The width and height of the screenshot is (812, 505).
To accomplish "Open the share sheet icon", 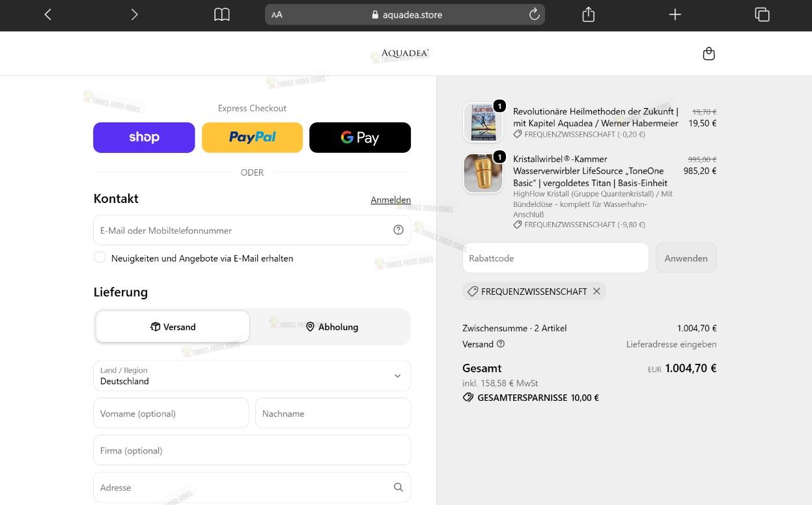I will pos(589,14).
